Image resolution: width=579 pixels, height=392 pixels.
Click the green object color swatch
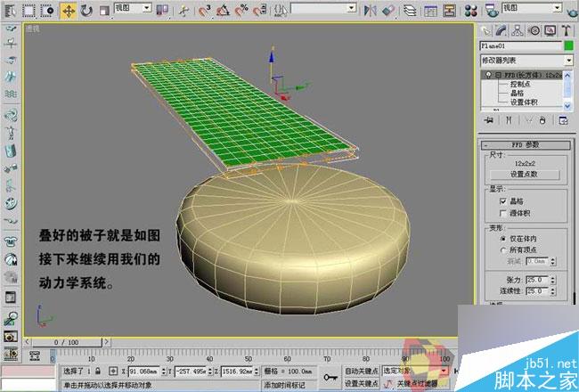[x=569, y=45]
